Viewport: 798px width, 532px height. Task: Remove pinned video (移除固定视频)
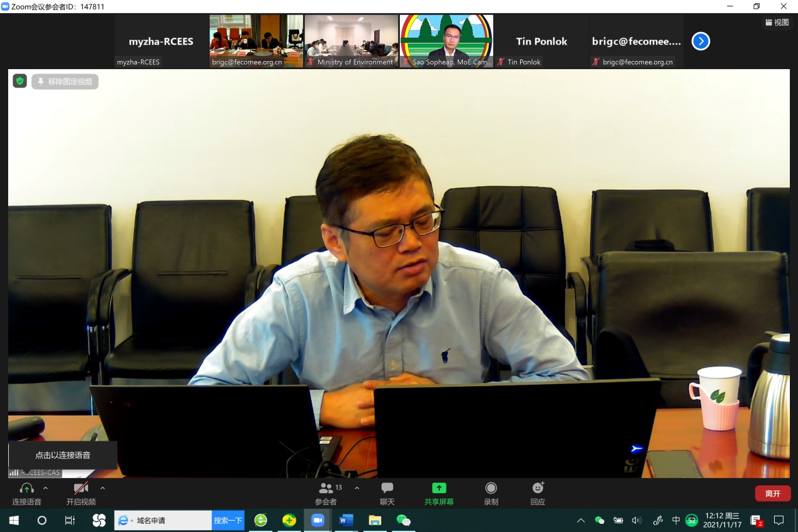(x=65, y=81)
